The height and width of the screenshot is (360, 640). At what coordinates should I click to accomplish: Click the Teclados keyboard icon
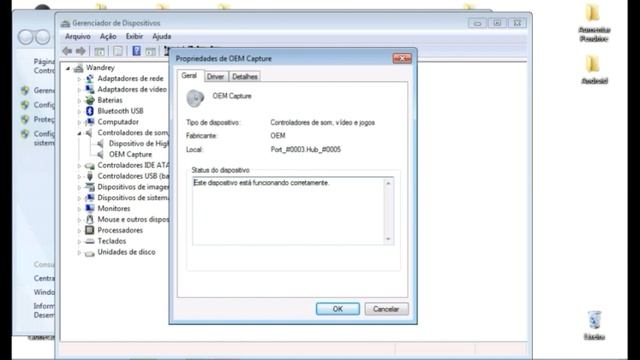pyautogui.click(x=89, y=241)
